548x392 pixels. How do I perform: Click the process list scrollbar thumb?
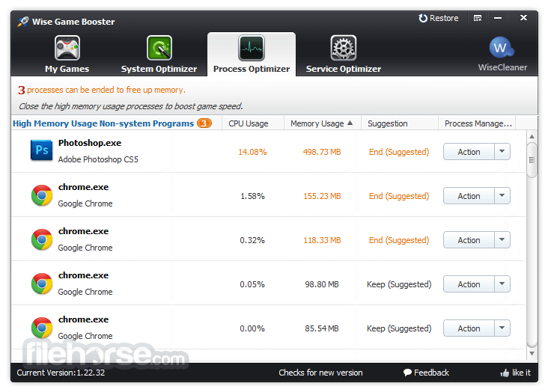(x=532, y=160)
